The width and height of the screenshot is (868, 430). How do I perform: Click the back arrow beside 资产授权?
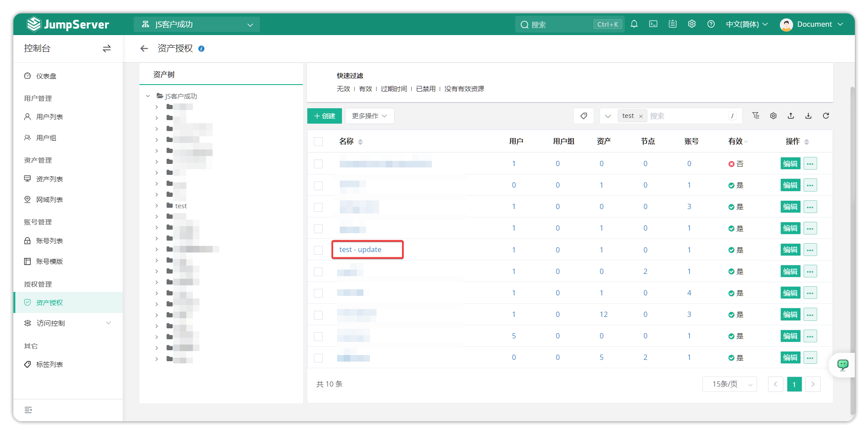coord(144,49)
